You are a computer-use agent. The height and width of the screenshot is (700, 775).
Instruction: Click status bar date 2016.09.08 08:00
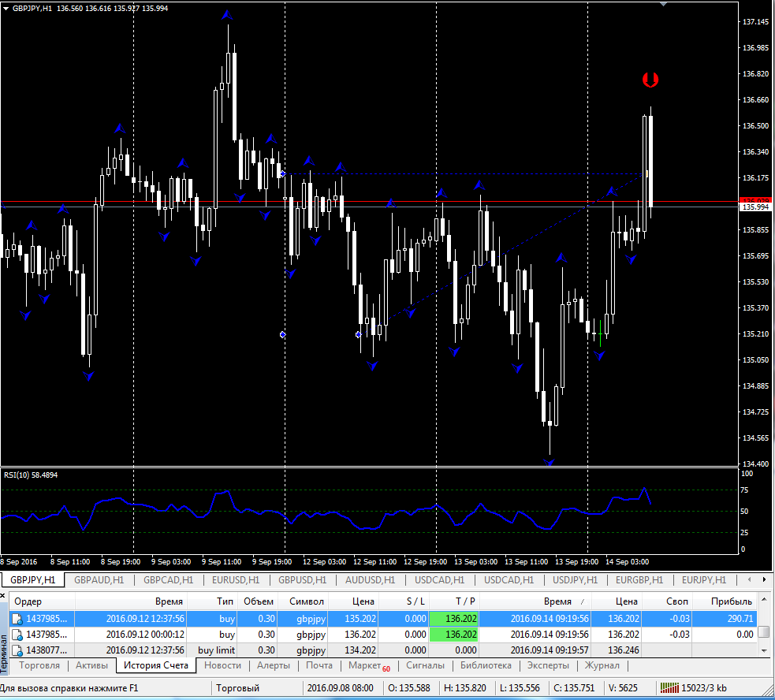coord(340,688)
